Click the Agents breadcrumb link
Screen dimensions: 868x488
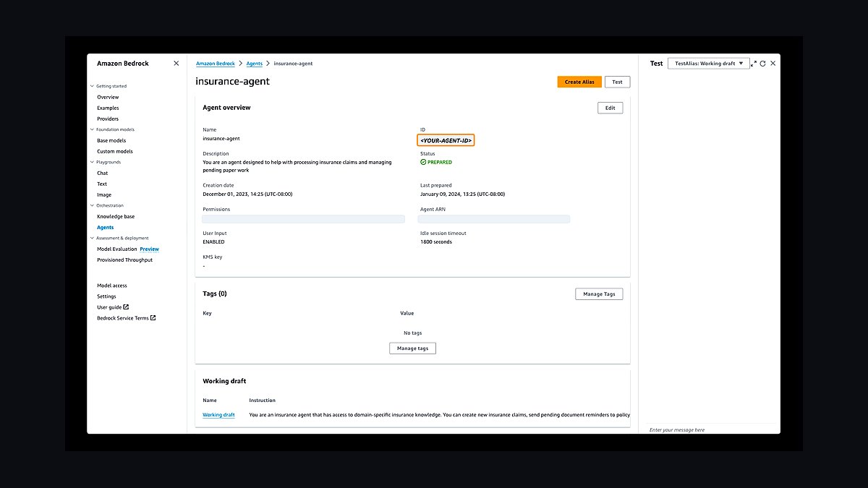pos(254,64)
